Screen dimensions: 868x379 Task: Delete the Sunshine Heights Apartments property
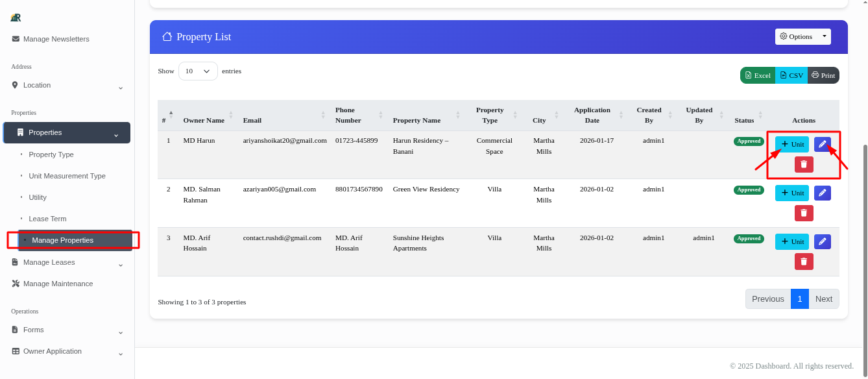click(804, 262)
